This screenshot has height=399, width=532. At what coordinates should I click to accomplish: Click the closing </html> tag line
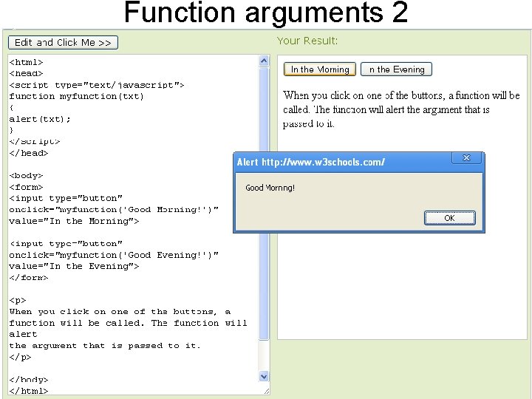pos(29,391)
